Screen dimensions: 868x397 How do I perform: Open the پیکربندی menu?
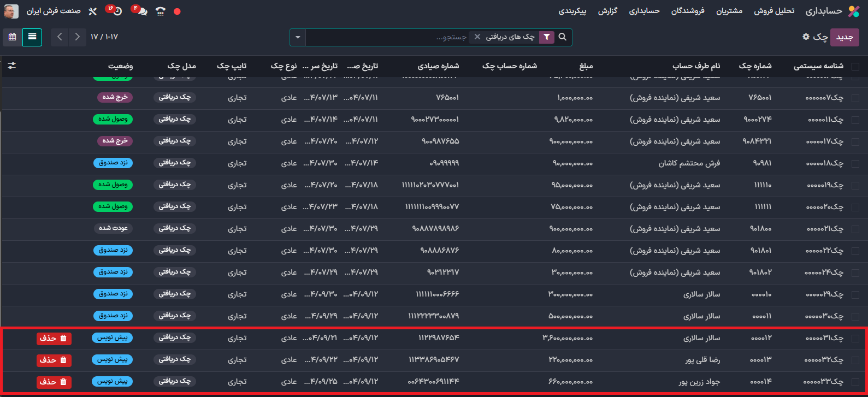[572, 11]
